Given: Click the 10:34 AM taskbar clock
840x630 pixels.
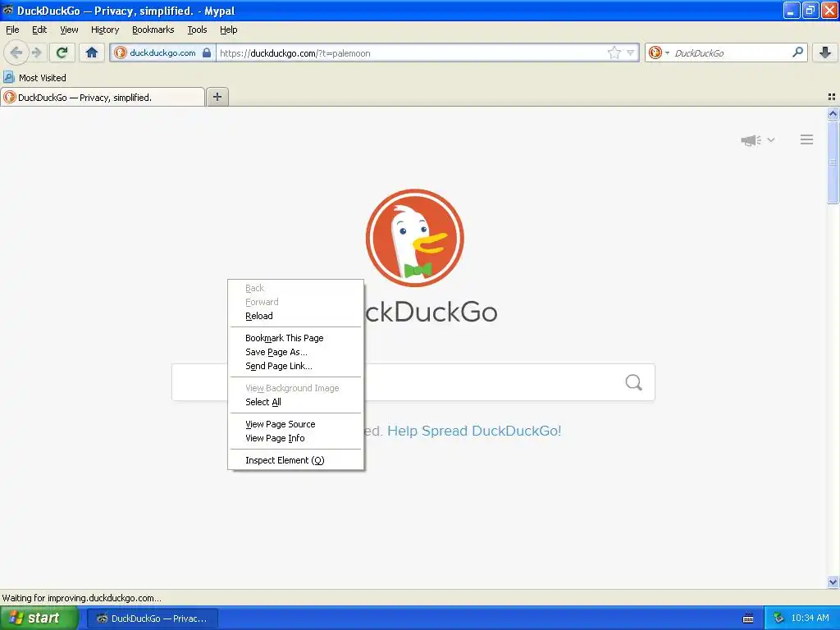Looking at the screenshot, I should click(810, 619).
